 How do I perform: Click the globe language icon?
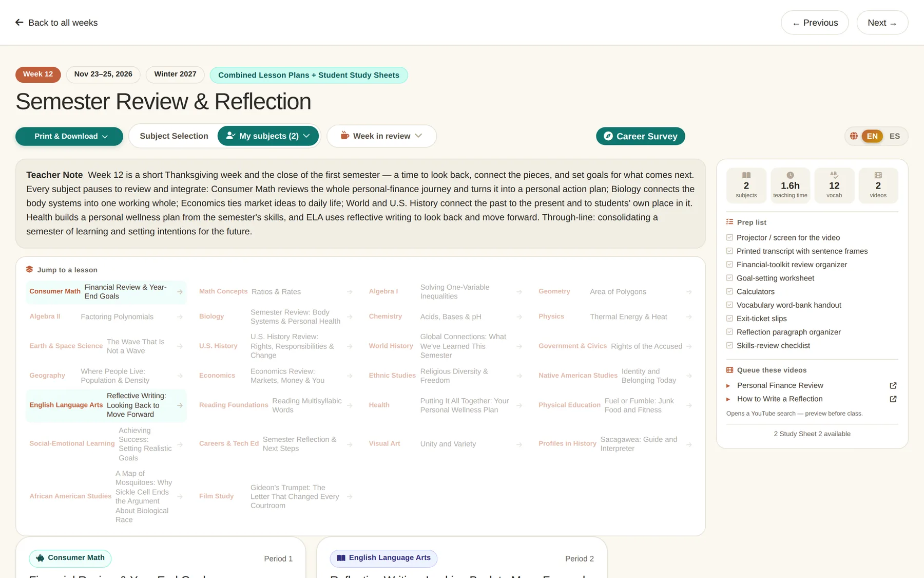coord(854,136)
